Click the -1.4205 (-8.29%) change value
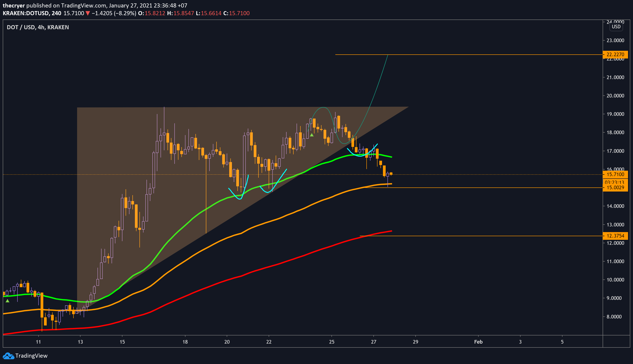The width and height of the screenshot is (633, 364). point(114,13)
